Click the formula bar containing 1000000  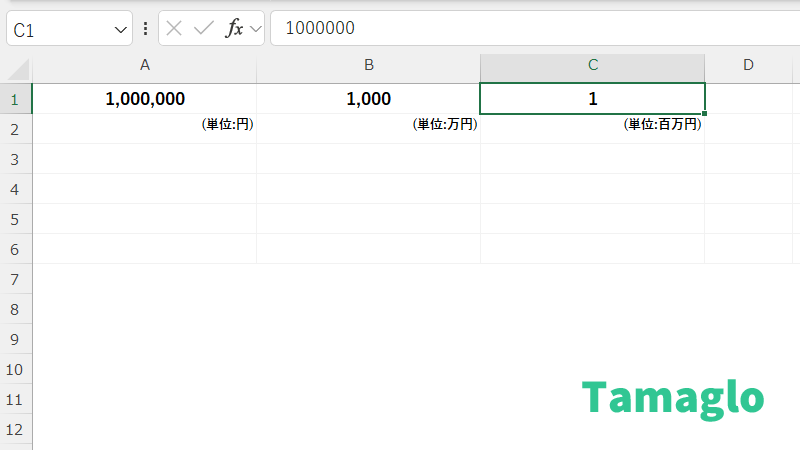[x=530, y=28]
